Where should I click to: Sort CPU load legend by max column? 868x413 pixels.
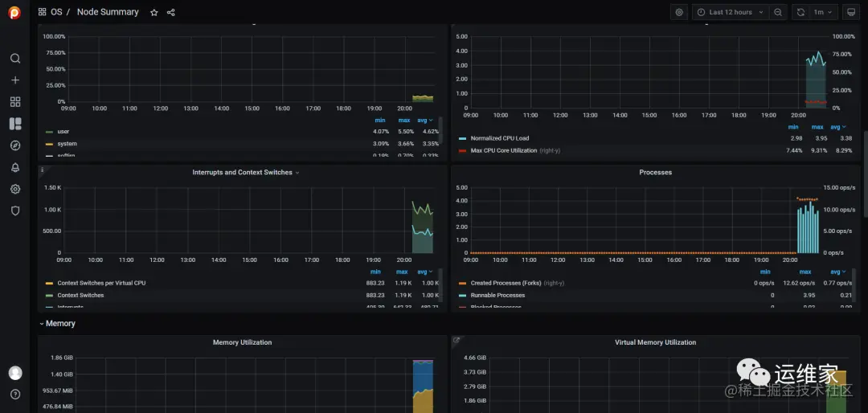pos(817,127)
